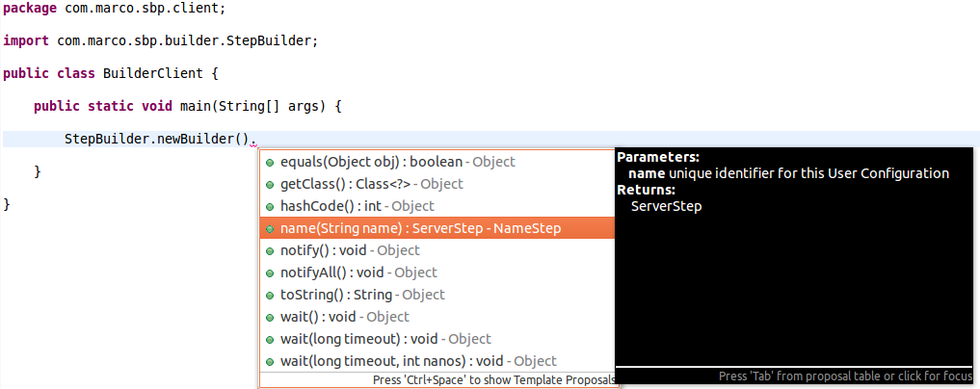Click the green icon beside equals(Object obj)
This screenshot has height=389, width=980.
coord(270,163)
